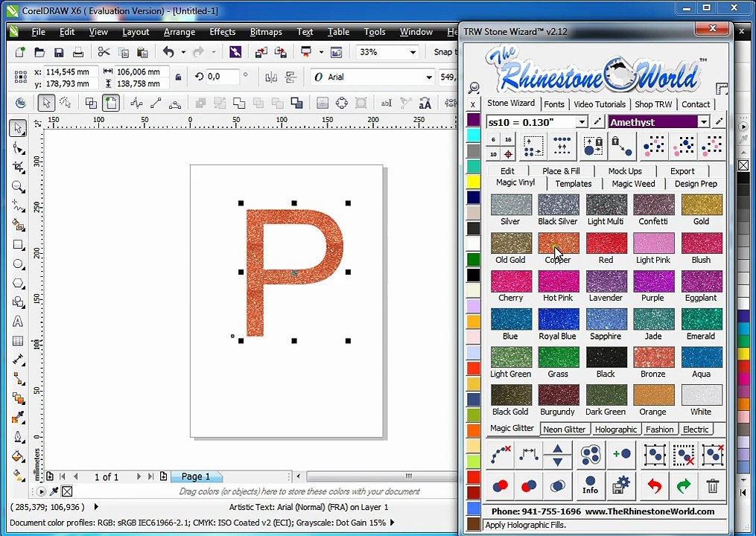Open the Holographic tab
Viewport: 756px width, 536px height.
(616, 429)
